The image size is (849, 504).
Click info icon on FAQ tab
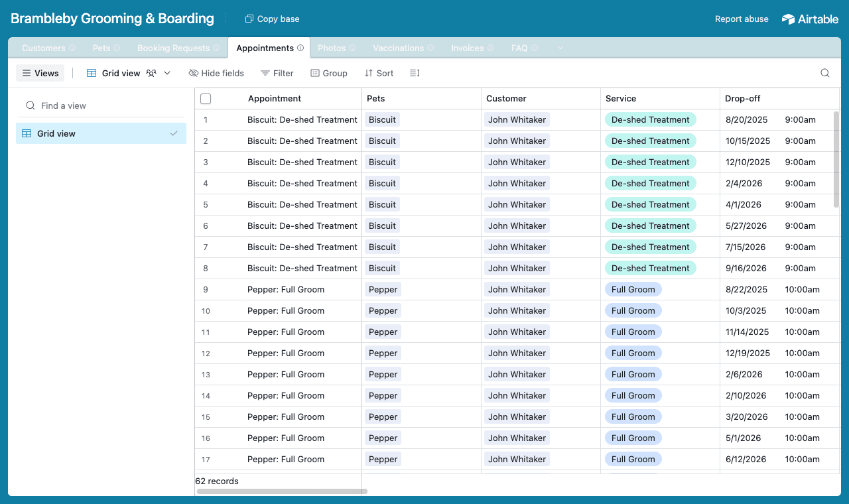(x=535, y=48)
